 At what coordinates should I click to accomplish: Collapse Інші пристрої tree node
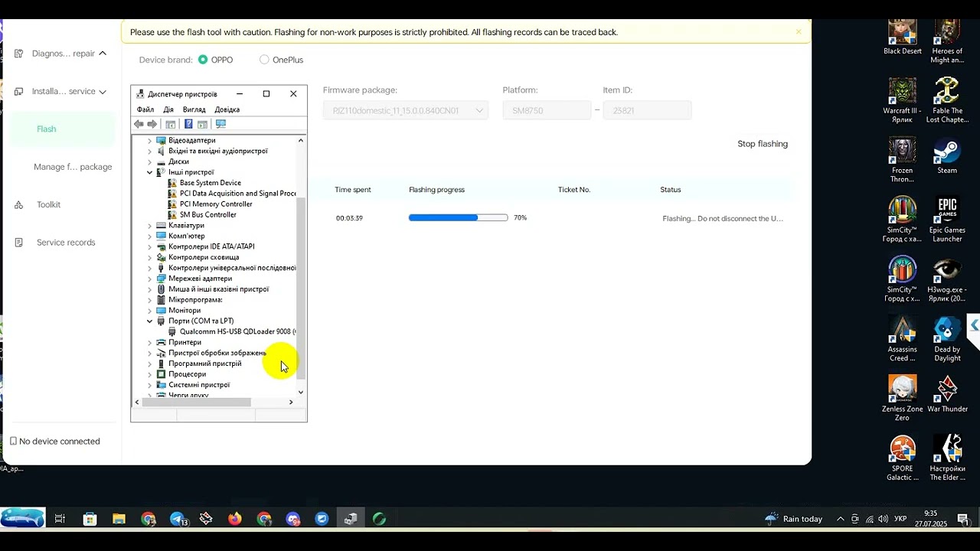pyautogui.click(x=150, y=172)
